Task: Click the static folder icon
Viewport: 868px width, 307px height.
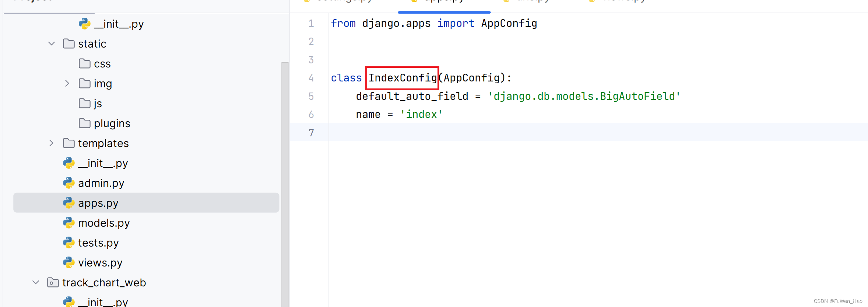Action: tap(69, 43)
